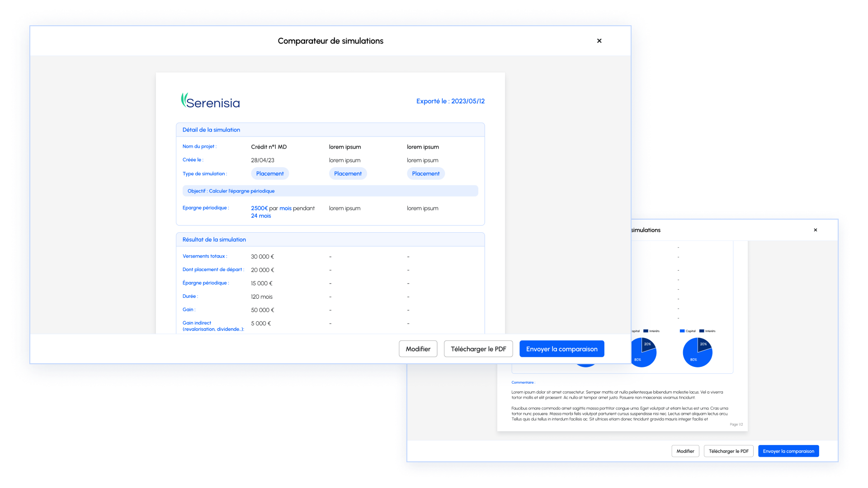
Task: Click the 30 000 € versements totaux value
Action: coord(262,257)
